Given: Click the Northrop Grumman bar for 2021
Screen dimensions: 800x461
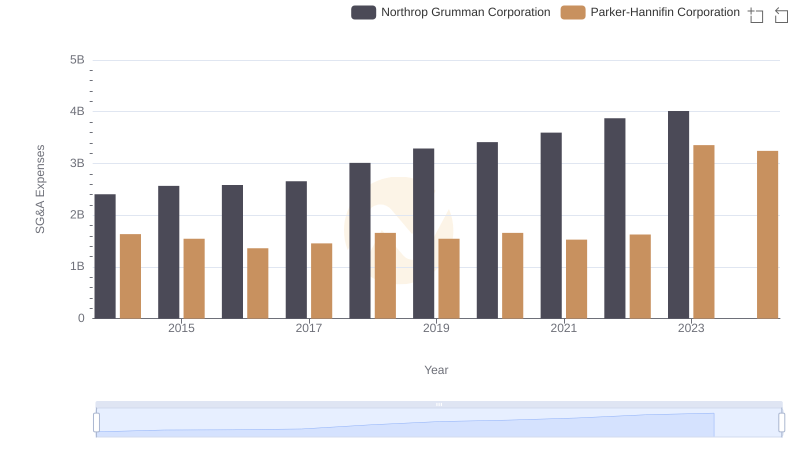Looking at the screenshot, I should (x=551, y=226).
